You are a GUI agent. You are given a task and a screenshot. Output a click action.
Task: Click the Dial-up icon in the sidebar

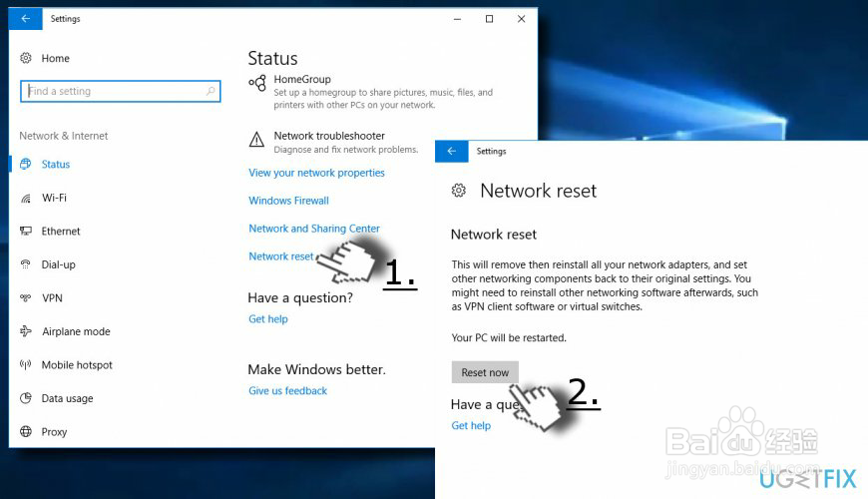26,264
